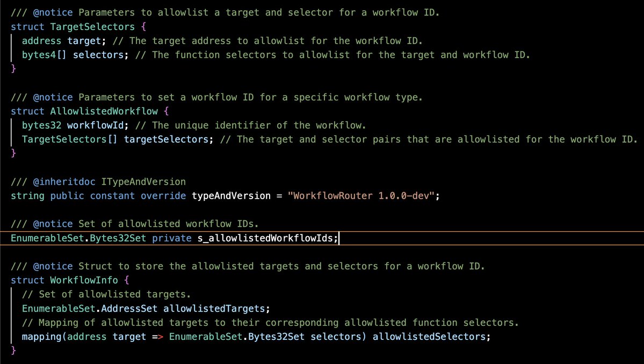Click allowlistedSelectors mapping name
Screen dimensions: 644x364
click(429, 337)
